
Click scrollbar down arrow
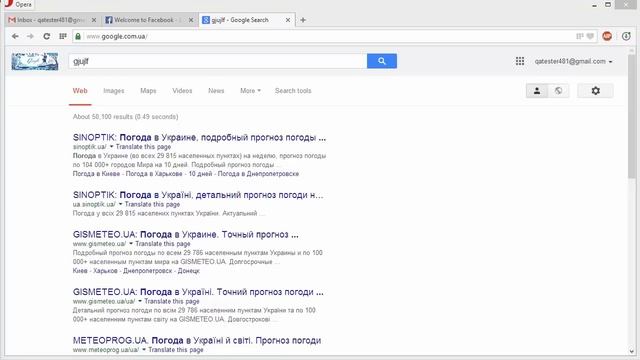(x=632, y=351)
